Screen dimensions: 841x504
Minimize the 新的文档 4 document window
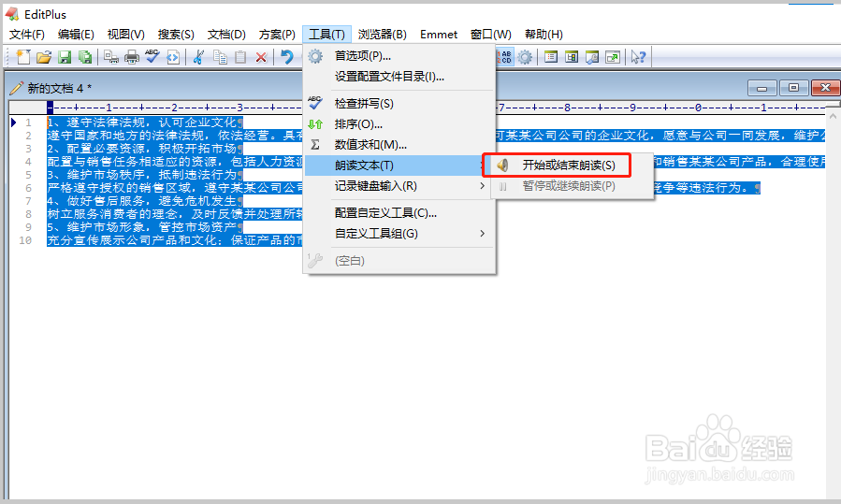click(762, 88)
